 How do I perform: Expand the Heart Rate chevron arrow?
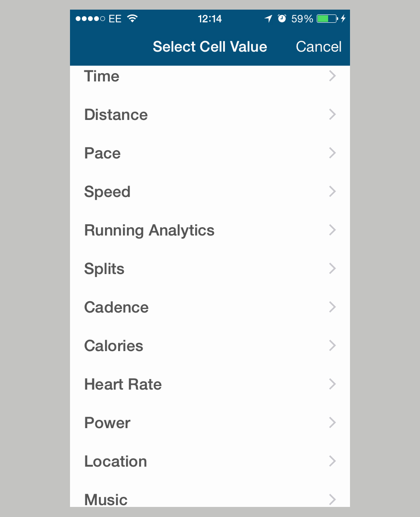[332, 384]
